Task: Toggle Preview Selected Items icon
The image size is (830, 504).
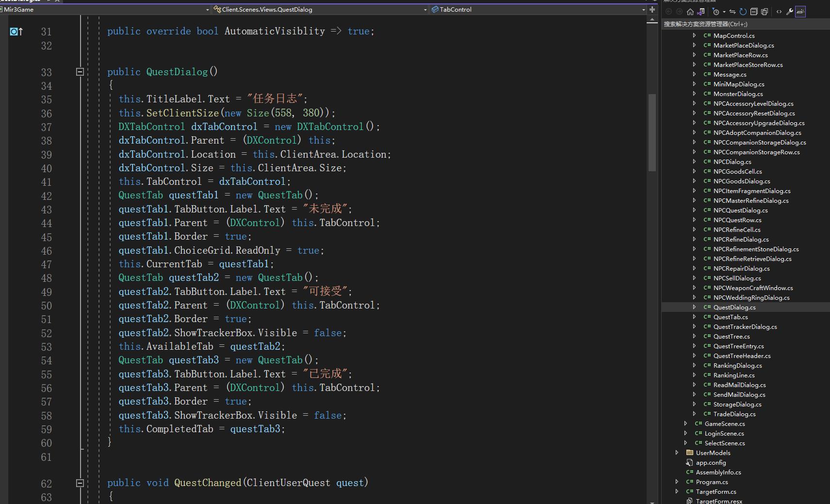Action: tap(800, 12)
